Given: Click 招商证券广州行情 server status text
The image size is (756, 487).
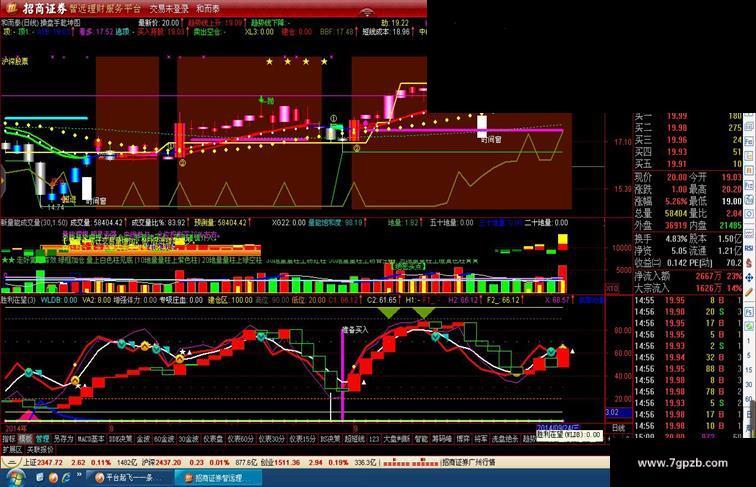Looking at the screenshot, I should click(469, 462).
